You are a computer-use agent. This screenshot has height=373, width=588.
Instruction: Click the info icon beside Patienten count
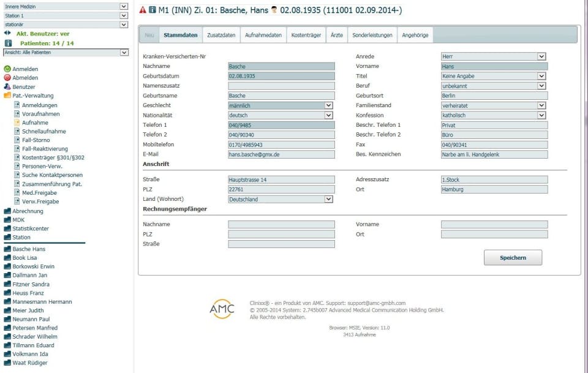coord(8,43)
